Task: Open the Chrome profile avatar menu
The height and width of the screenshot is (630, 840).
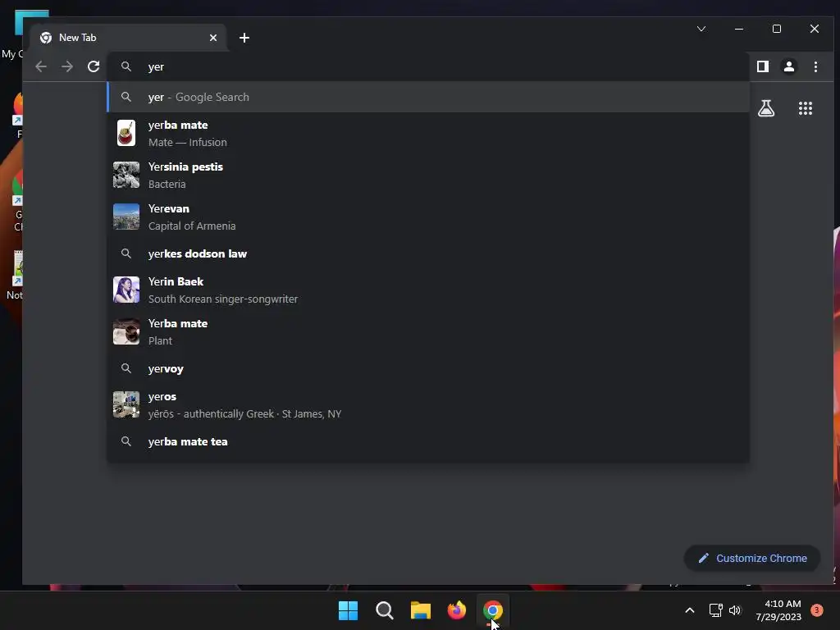Action: tap(789, 66)
